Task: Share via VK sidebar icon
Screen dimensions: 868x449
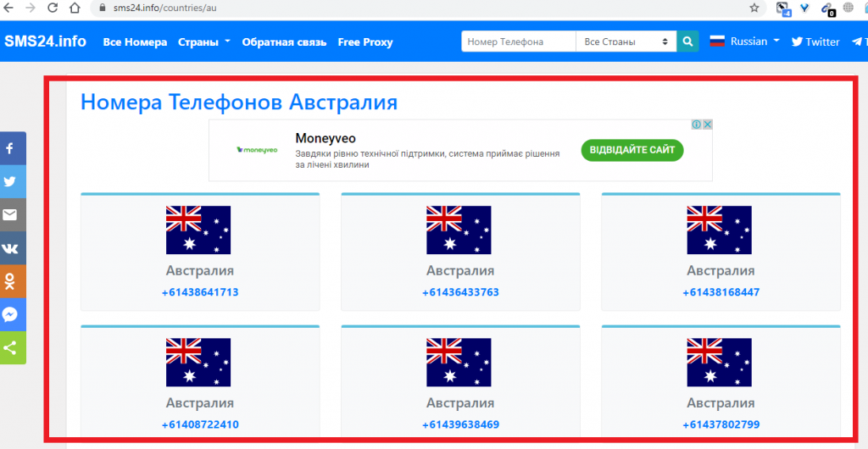Action: pyautogui.click(x=11, y=248)
